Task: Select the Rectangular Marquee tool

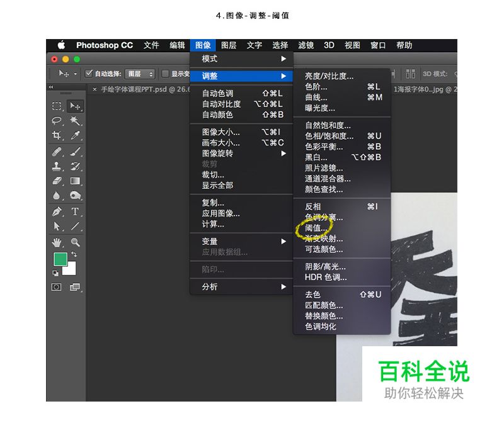Action: [x=57, y=106]
